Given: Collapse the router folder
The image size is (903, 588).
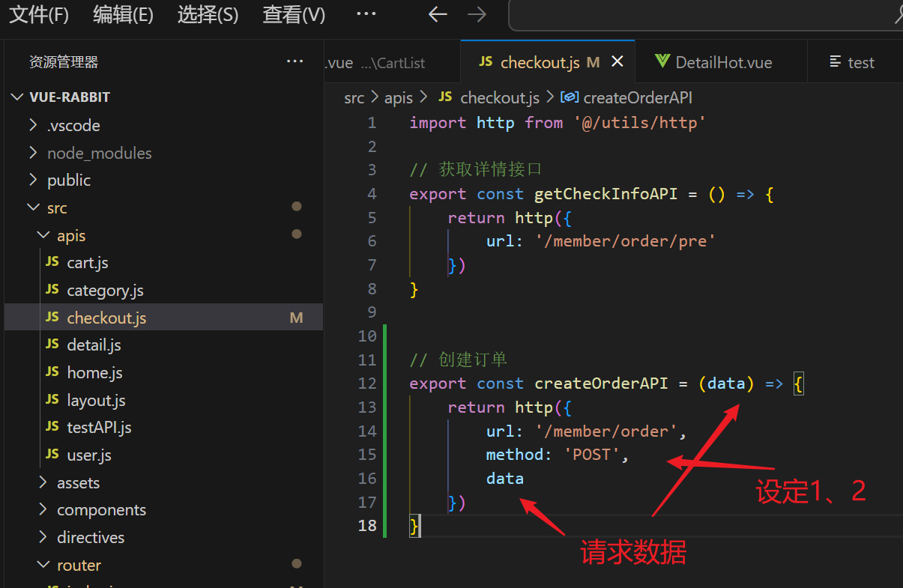Looking at the screenshot, I should click(43, 565).
